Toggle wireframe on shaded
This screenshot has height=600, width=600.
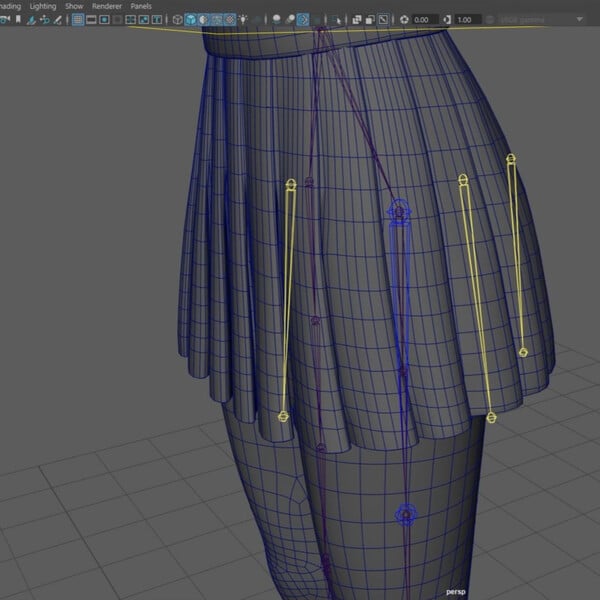tap(217, 20)
